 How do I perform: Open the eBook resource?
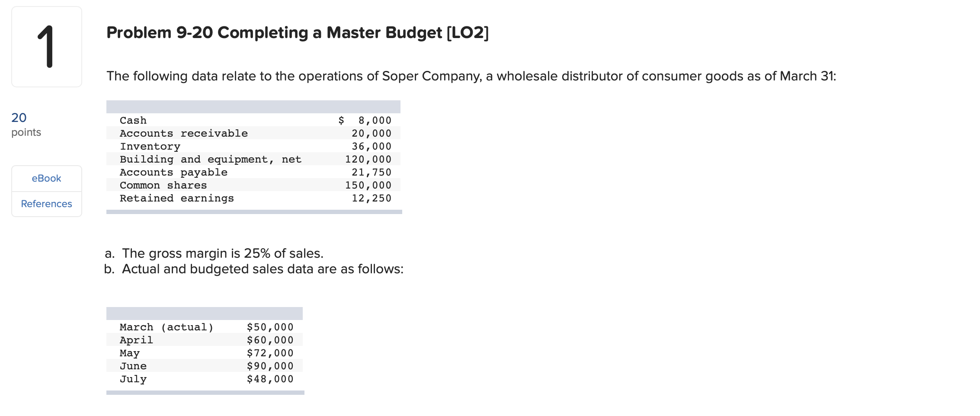tap(46, 178)
